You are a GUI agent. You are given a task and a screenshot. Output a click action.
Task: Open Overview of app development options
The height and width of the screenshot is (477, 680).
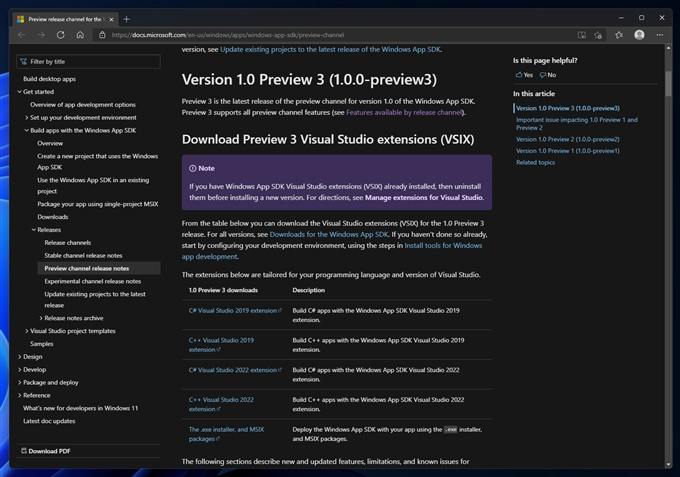83,105
